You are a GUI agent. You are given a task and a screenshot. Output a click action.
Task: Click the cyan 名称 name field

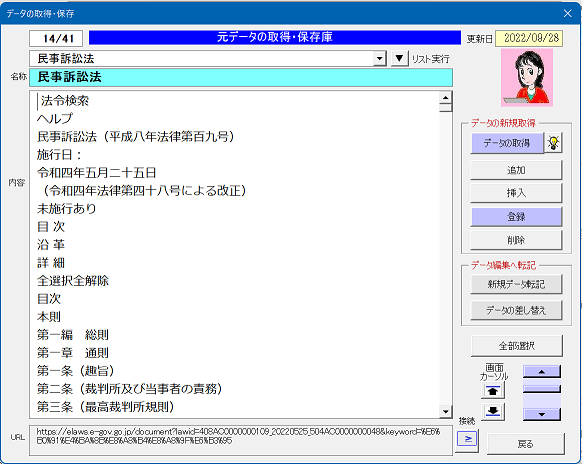241,77
